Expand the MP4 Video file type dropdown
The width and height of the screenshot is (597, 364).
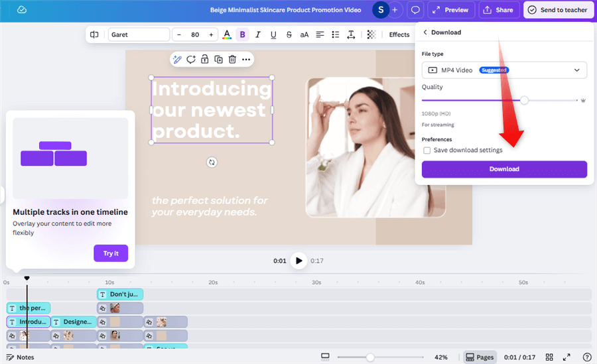[504, 70]
